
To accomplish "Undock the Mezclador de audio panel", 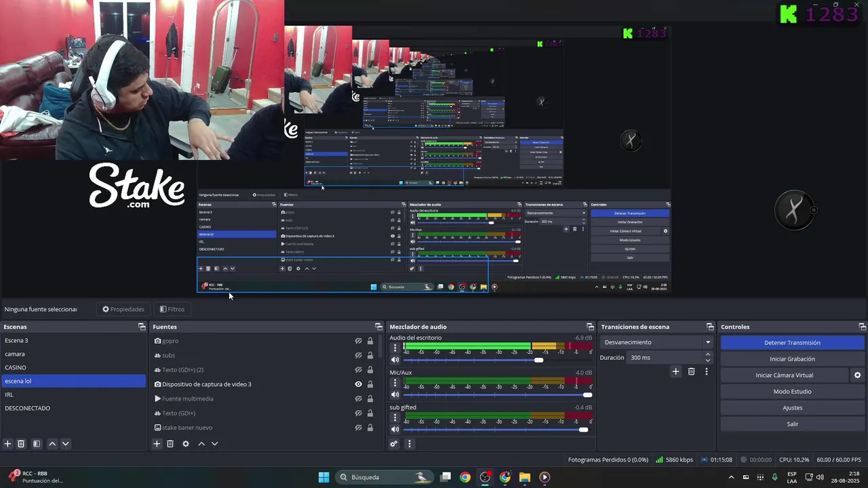I will [590, 327].
